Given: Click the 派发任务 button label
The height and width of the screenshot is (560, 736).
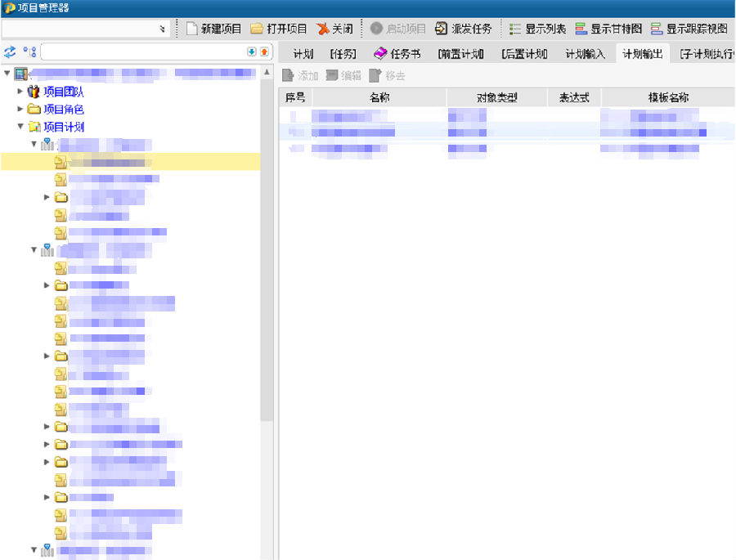Looking at the screenshot, I should point(472,29).
